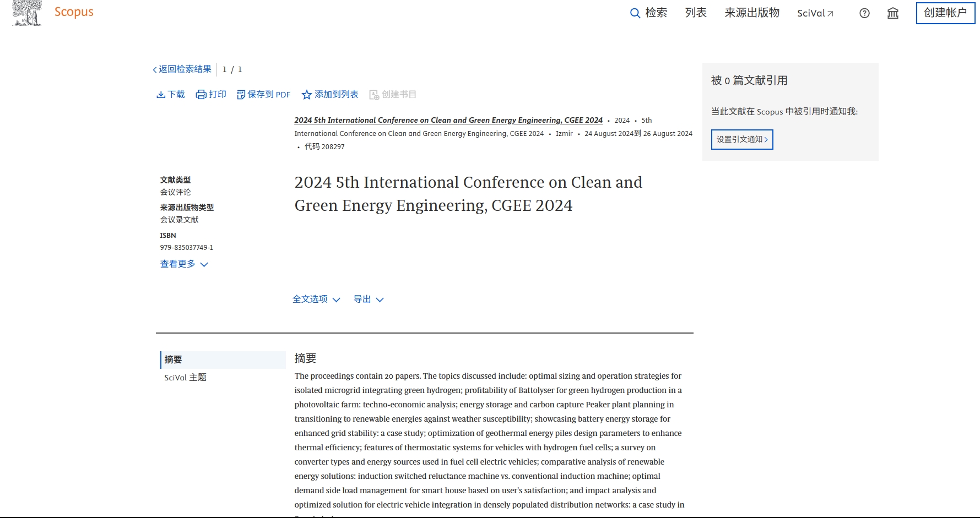
Task: Open the CGEE 2024 source title link
Action: point(448,120)
